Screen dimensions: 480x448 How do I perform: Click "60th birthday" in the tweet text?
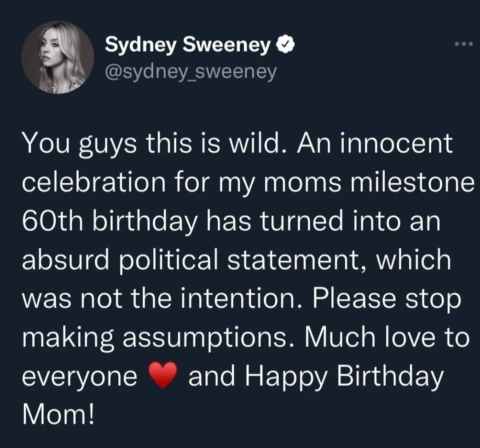110,222
